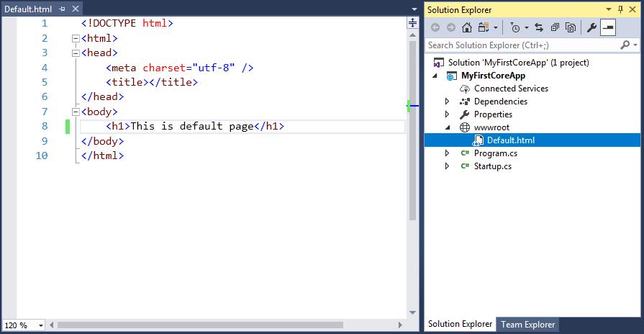
Task: Select the Default.html editor tab
Action: pyautogui.click(x=27, y=9)
